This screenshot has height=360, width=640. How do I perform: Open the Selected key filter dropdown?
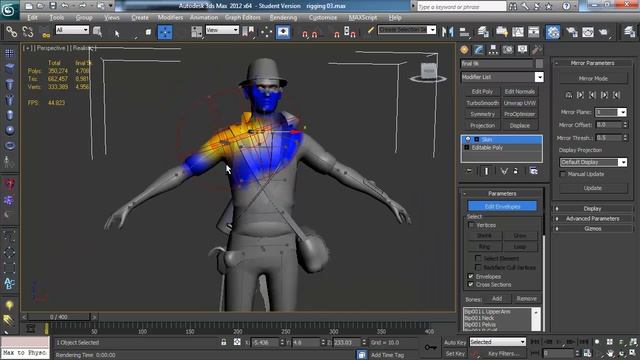click(x=498, y=342)
